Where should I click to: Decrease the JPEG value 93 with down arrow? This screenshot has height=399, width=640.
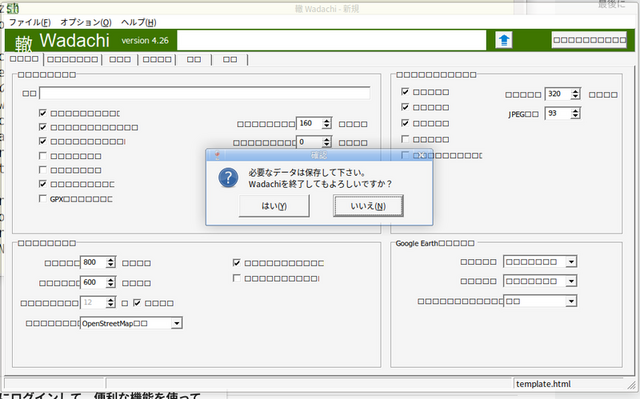[x=576, y=116]
